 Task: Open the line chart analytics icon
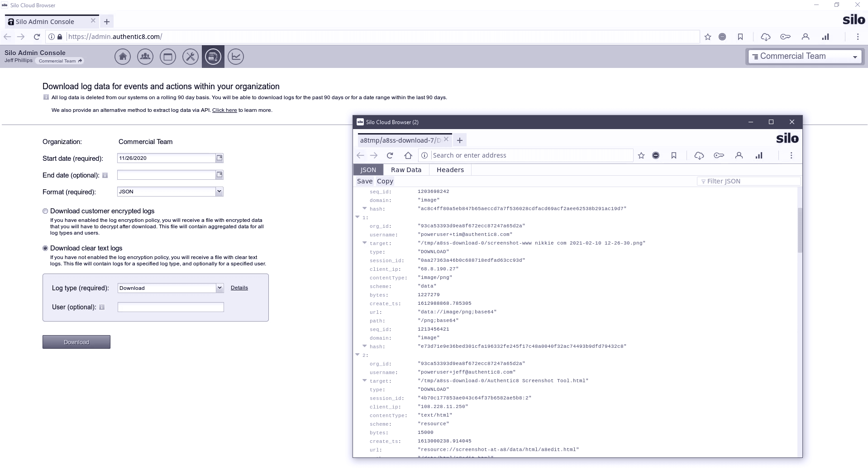tap(236, 57)
